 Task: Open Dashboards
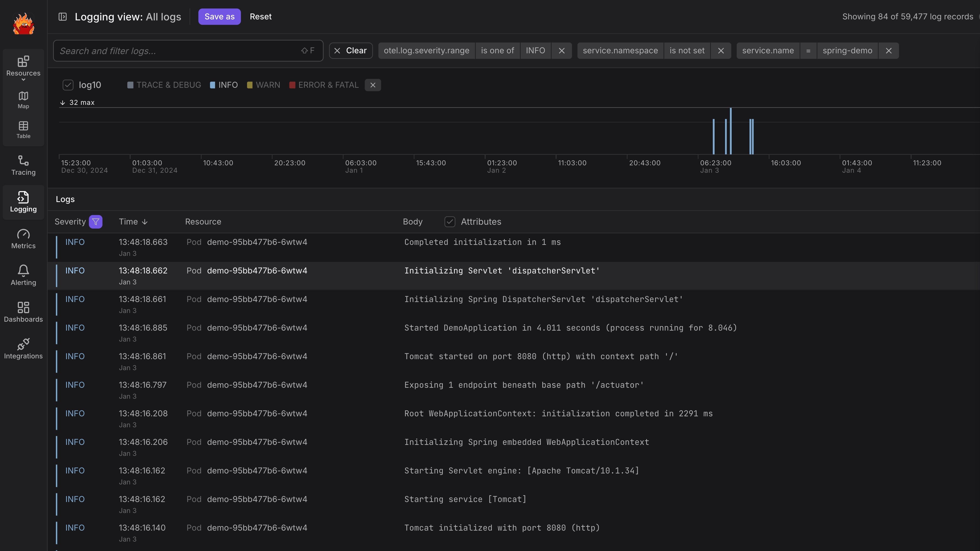point(23,312)
